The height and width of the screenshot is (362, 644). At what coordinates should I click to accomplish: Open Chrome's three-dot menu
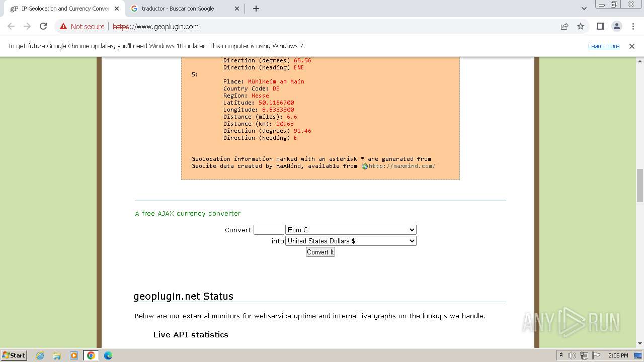click(633, 27)
